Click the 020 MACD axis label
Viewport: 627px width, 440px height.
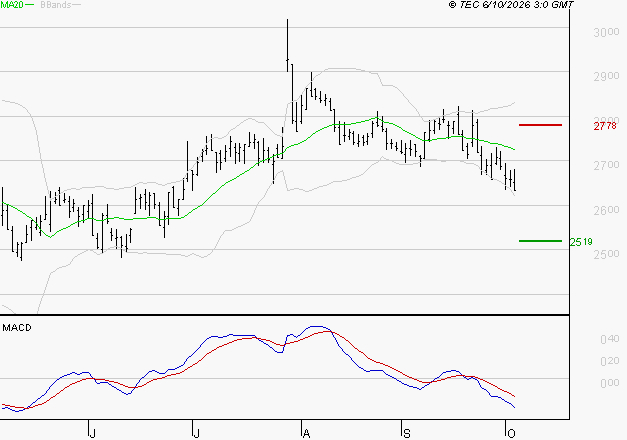tap(610, 361)
